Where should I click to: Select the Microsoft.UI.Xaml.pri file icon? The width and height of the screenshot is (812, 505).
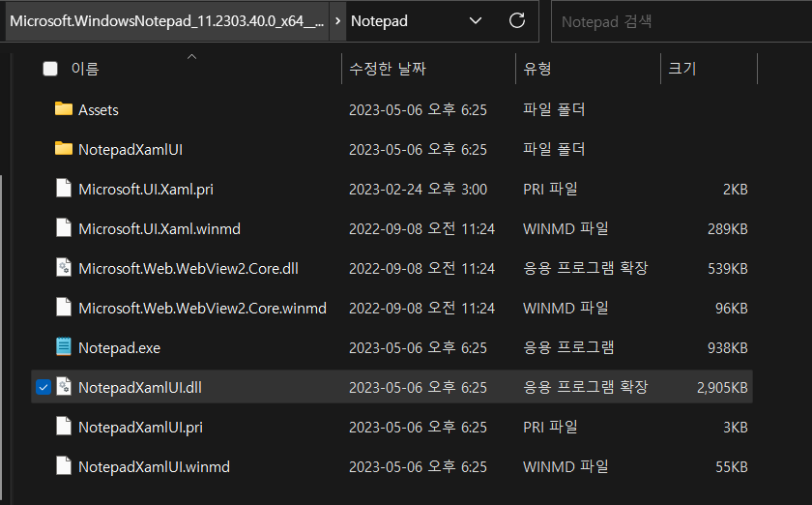point(64,189)
